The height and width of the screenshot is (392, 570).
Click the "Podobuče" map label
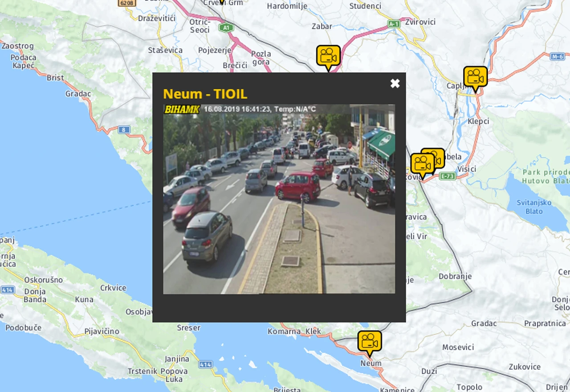click(23, 327)
